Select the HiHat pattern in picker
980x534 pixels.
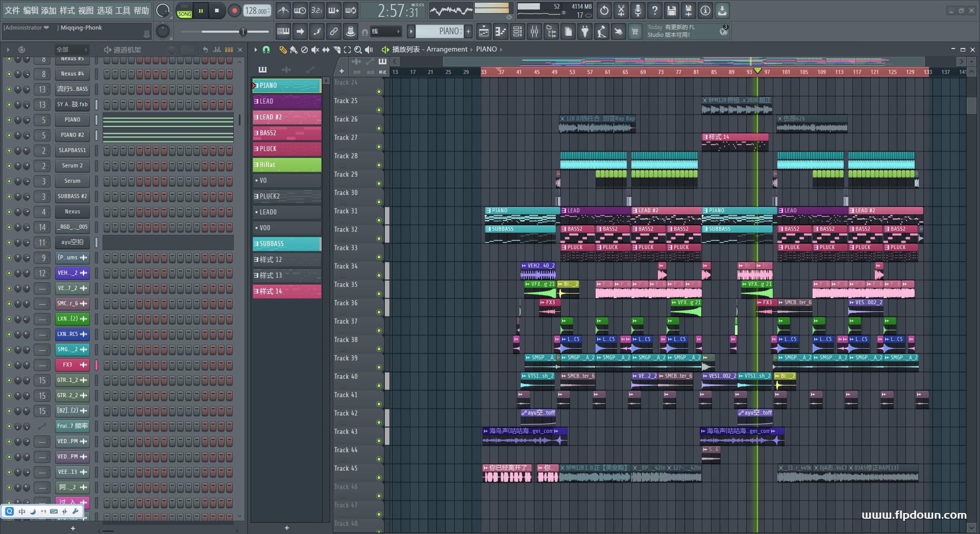[x=287, y=164]
